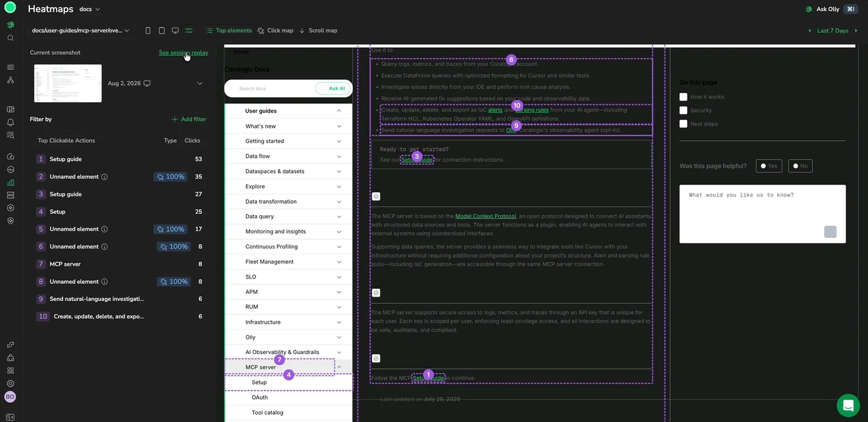The image size is (868, 422).
Task: Show info for Unnamed element row 5
Action: [x=105, y=229]
